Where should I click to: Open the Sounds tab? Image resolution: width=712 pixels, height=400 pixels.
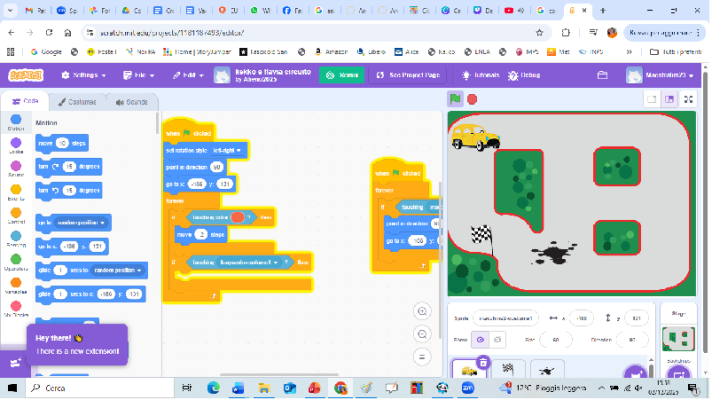point(131,102)
